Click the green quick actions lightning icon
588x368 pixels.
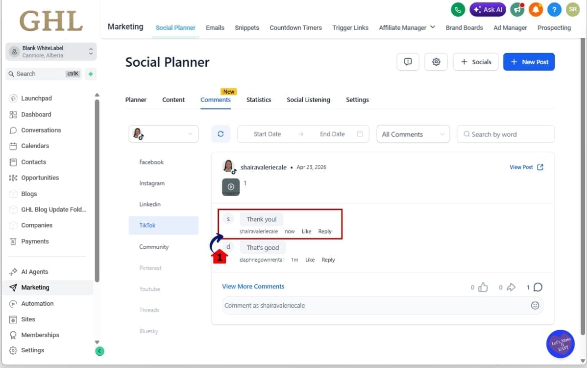click(91, 74)
